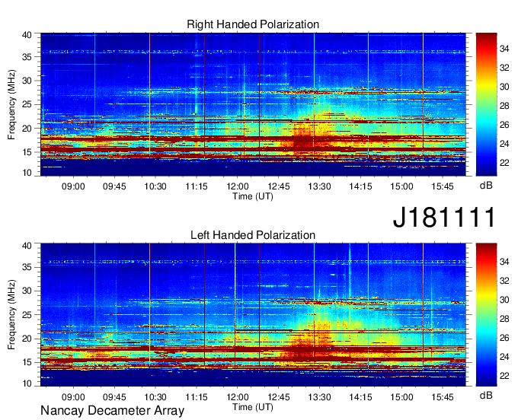518x420 pixels.
Task: Click the 20 MHz tick on the Right Handed frequency axis
Action: (x=27, y=129)
